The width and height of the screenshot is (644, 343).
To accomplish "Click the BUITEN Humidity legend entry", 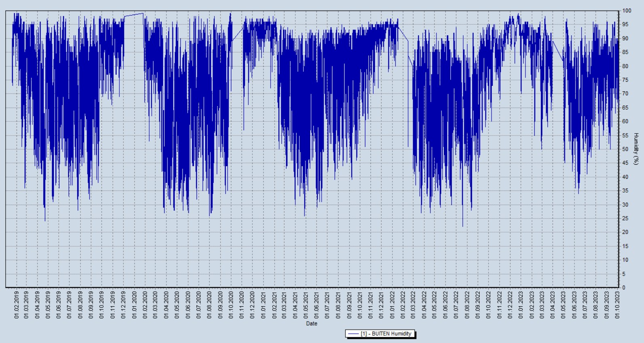I will [386, 334].
